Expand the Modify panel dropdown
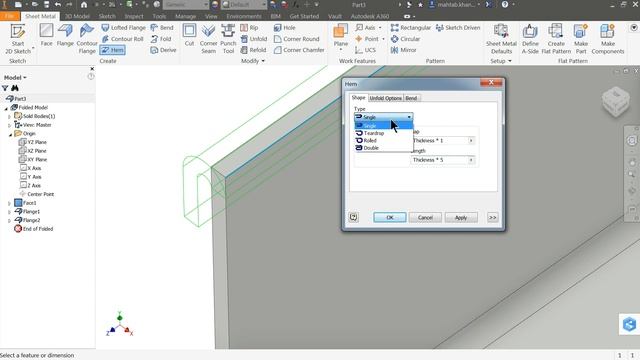Viewport: 640px width, 360px height. click(253, 61)
